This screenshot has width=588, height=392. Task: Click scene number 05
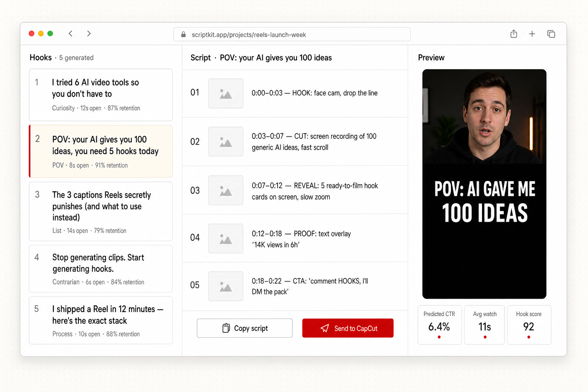[x=195, y=285]
